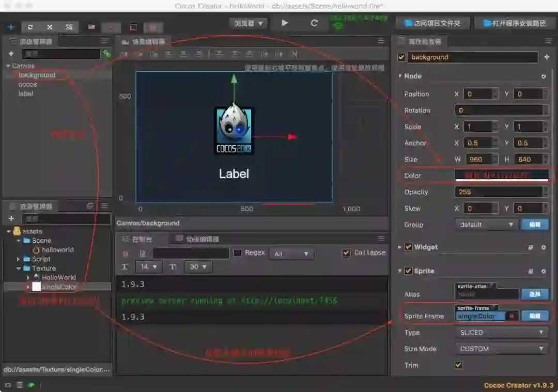558x392 pixels.
Task: Run the preview with play button
Action: 285,23
